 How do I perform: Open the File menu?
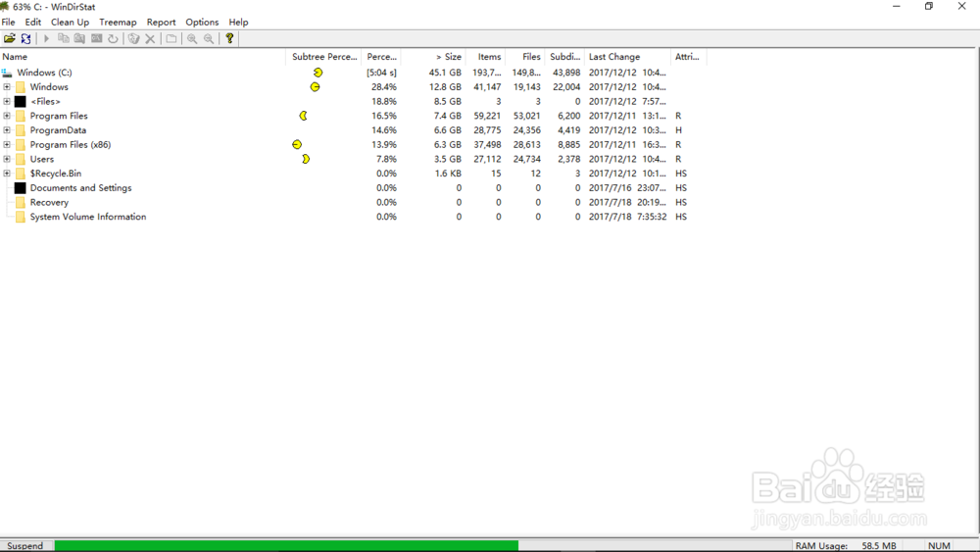pos(8,22)
